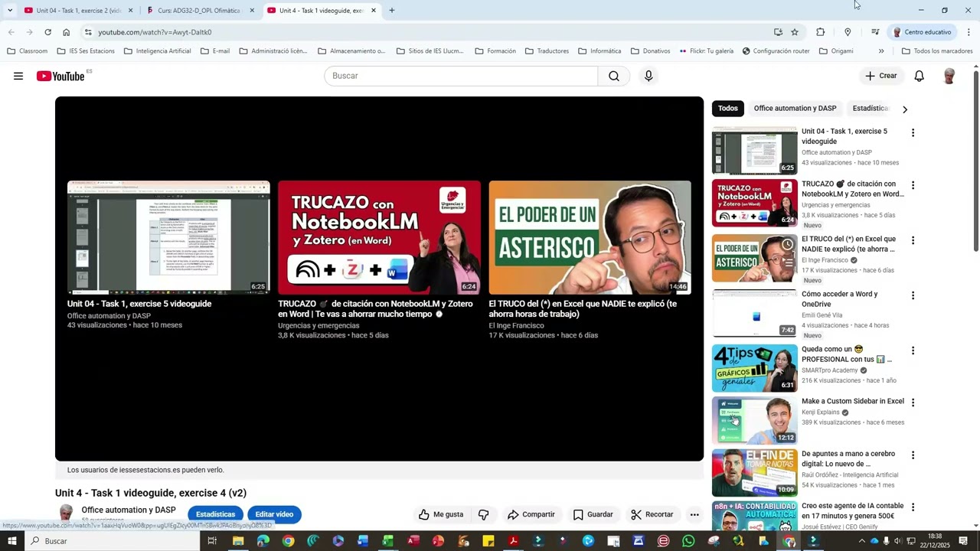
Task: Go to the YouTube home logo
Action: (61, 76)
